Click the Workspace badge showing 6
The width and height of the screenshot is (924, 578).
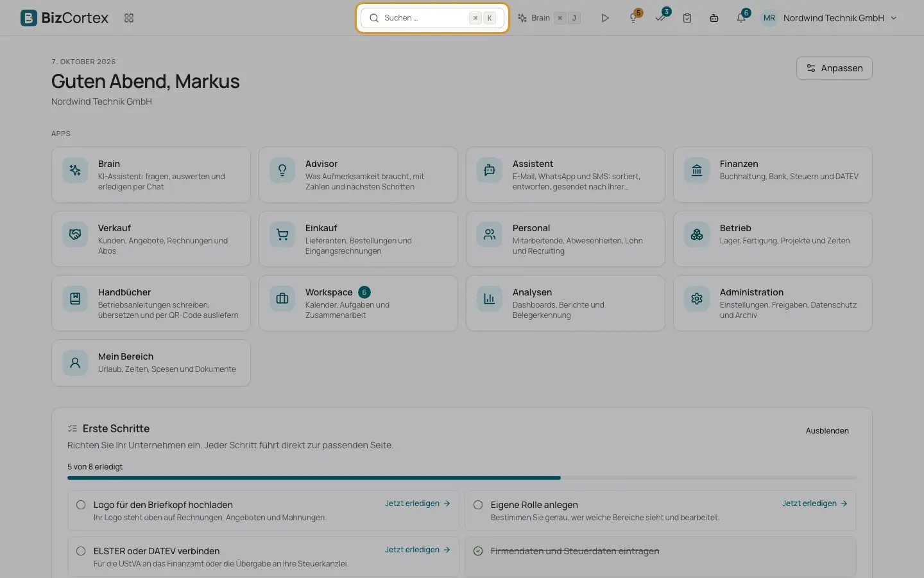coord(364,292)
